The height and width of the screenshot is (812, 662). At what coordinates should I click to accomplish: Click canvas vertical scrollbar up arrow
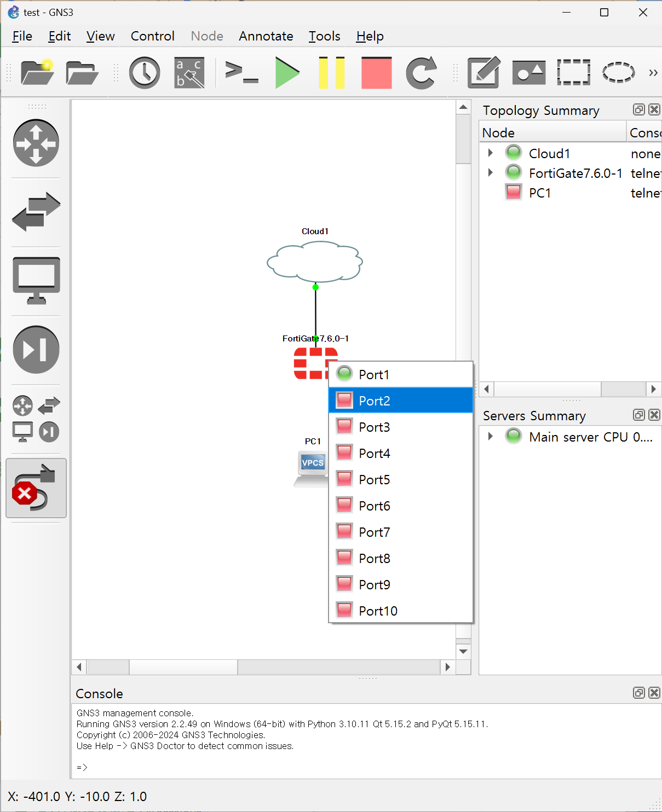coord(463,107)
